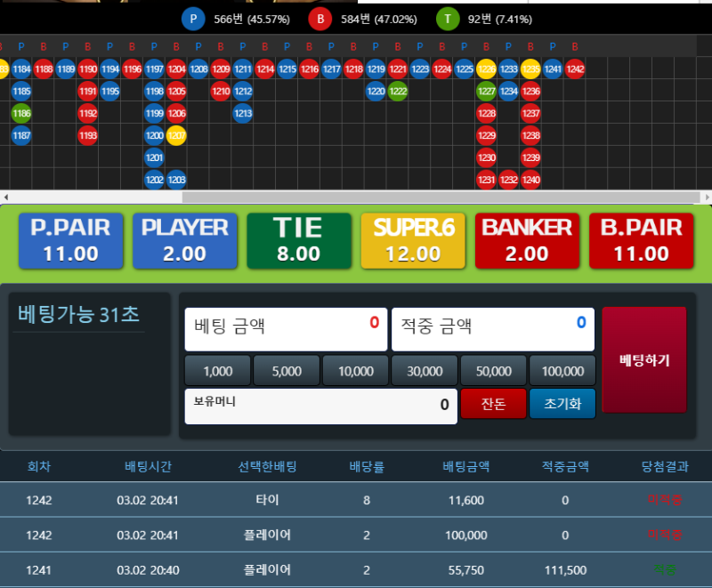Add 100,000 chip amount
Viewport: 712px width, 588px height.
click(562, 371)
